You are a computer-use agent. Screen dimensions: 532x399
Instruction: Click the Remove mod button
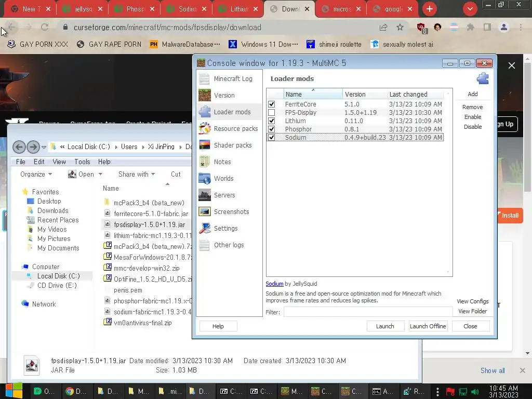pyautogui.click(x=472, y=107)
